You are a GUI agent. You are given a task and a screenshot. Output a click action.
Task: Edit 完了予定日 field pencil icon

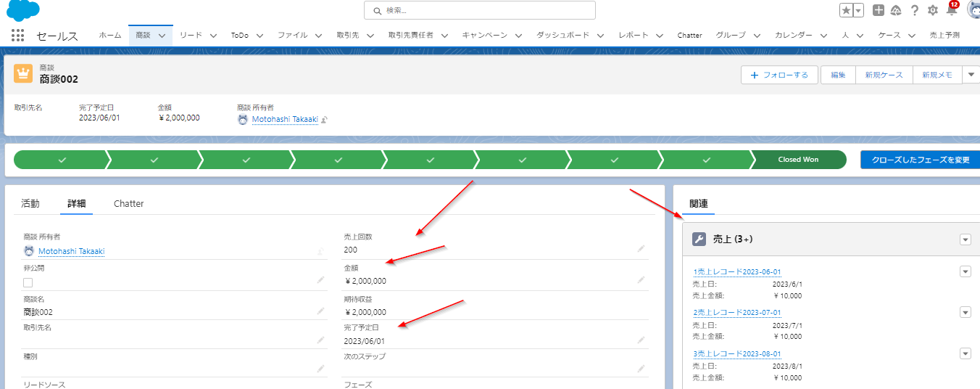click(x=641, y=340)
